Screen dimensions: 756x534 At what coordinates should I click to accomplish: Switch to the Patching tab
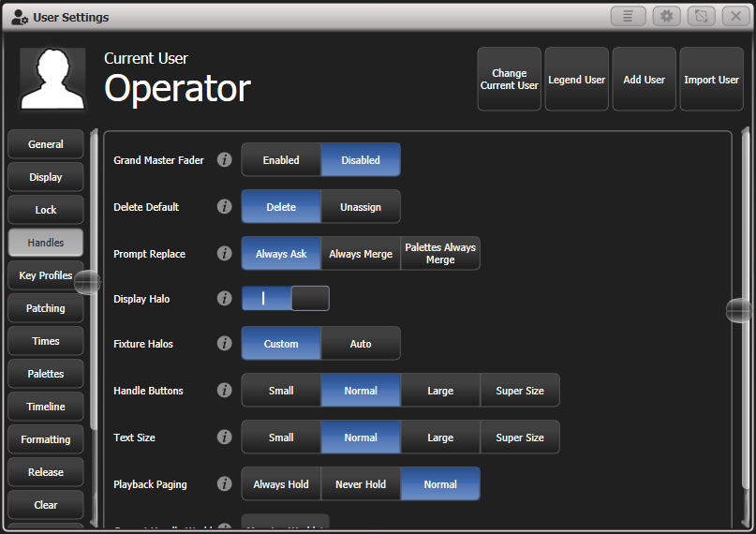(45, 307)
